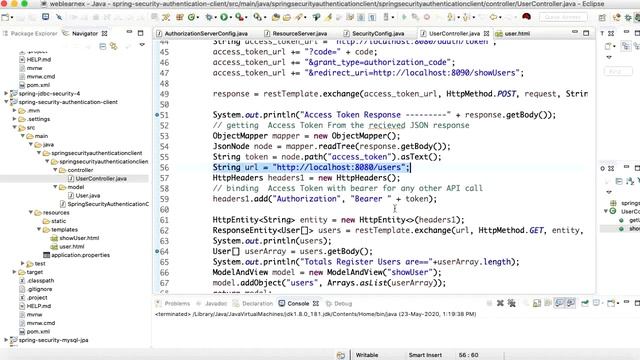Click the 56 : 60 cursor position indicator
This screenshot has width=640, height=360.
pyautogui.click(x=469, y=355)
